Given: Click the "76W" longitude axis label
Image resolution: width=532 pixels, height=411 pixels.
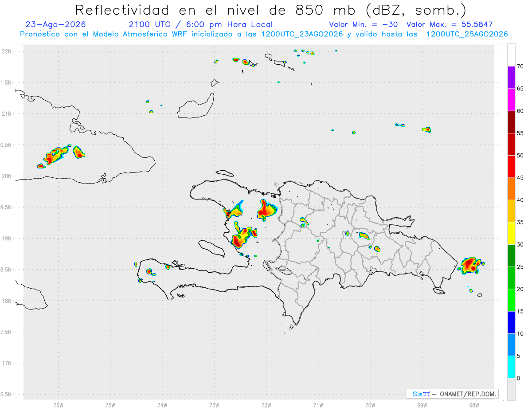Looking at the screenshot, I should click(58, 405).
